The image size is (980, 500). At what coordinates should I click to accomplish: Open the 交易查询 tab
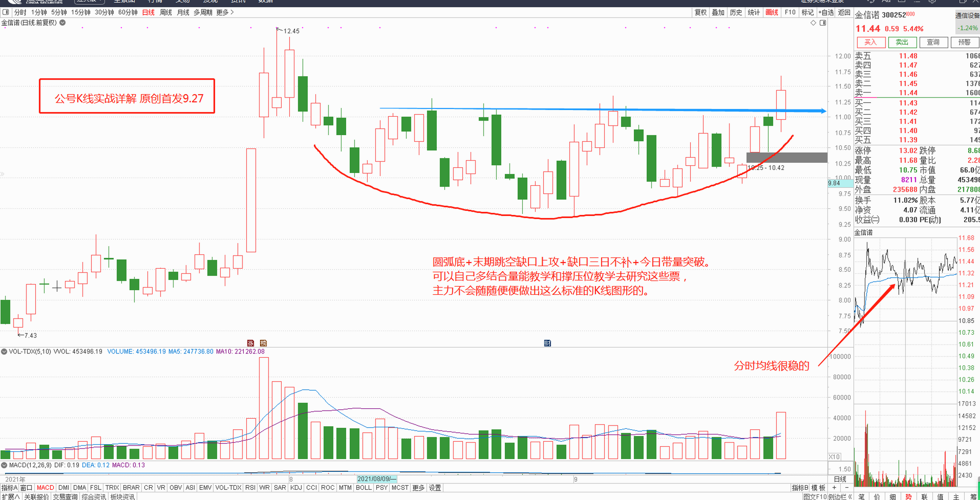[65, 496]
